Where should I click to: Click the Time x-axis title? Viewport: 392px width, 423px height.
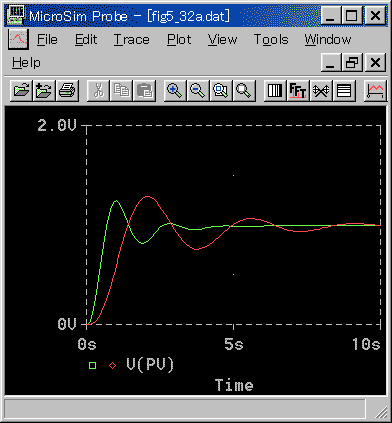pos(234,385)
